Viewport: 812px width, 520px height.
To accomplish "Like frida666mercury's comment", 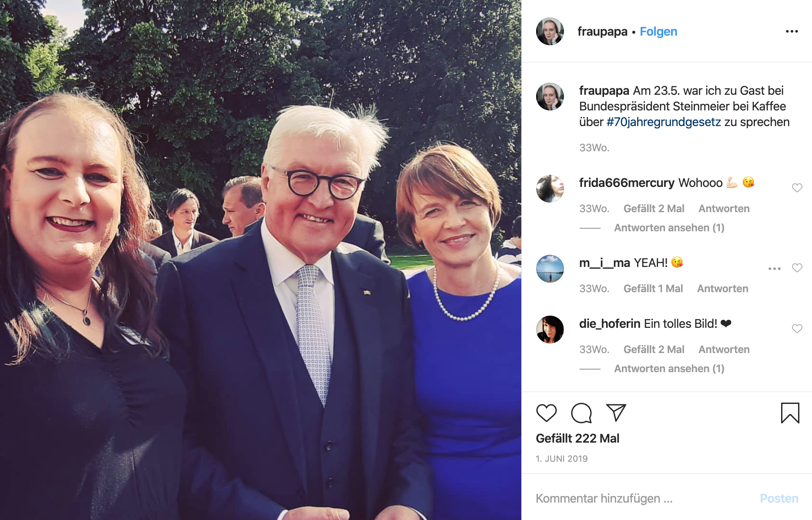I will coord(797,188).
